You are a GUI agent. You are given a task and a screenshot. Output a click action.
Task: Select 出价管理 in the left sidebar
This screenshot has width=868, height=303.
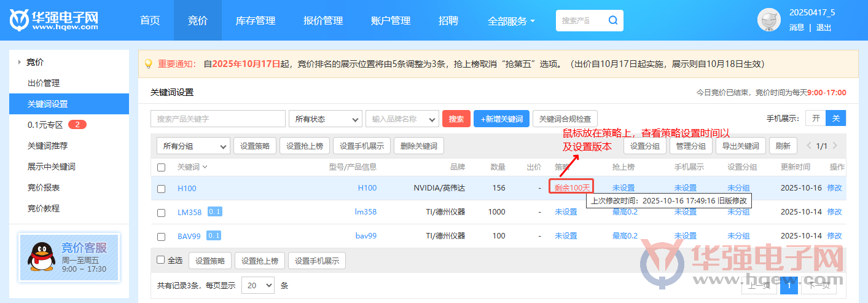[x=44, y=83]
